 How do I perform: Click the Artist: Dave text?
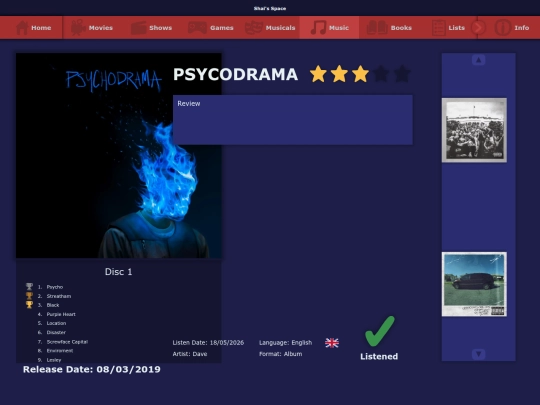click(x=190, y=354)
